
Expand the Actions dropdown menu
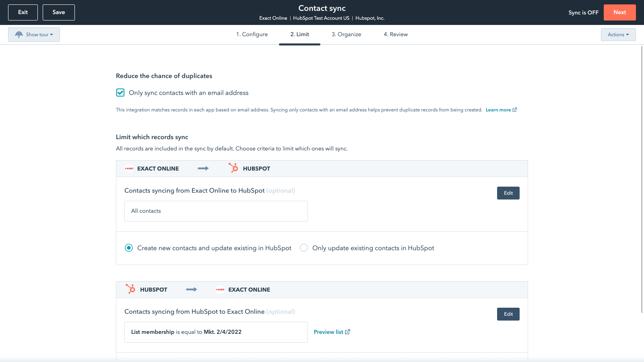click(x=618, y=35)
